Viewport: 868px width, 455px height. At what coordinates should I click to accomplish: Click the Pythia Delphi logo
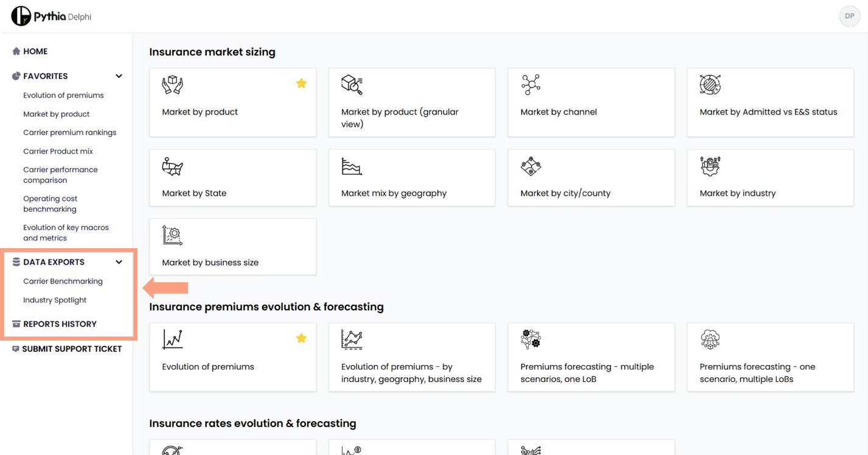point(51,16)
